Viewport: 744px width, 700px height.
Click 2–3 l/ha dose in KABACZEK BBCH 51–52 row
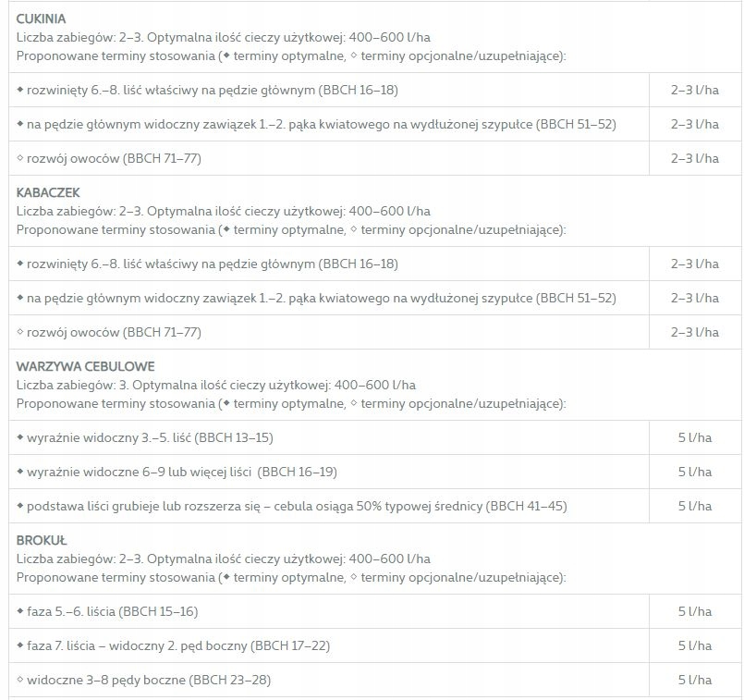tap(694, 298)
